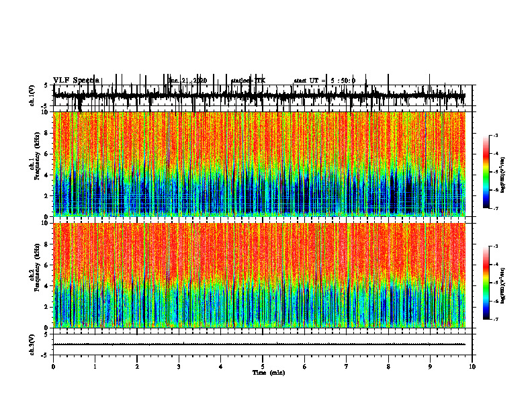This screenshot has height=411, width=532.
Task: Click the "Time (min)" x-axis label
Action: tap(269, 373)
